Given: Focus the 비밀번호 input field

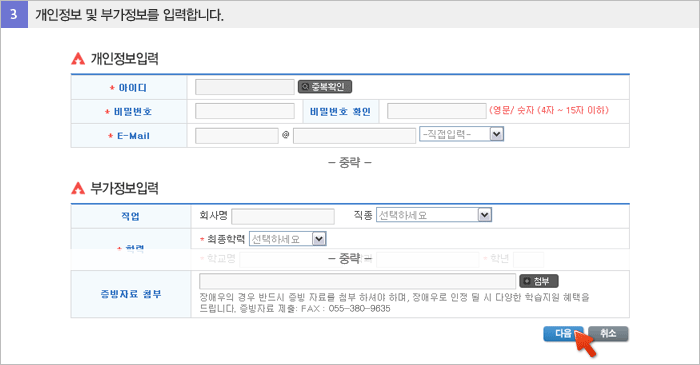Looking at the screenshot, I should coord(245,111).
